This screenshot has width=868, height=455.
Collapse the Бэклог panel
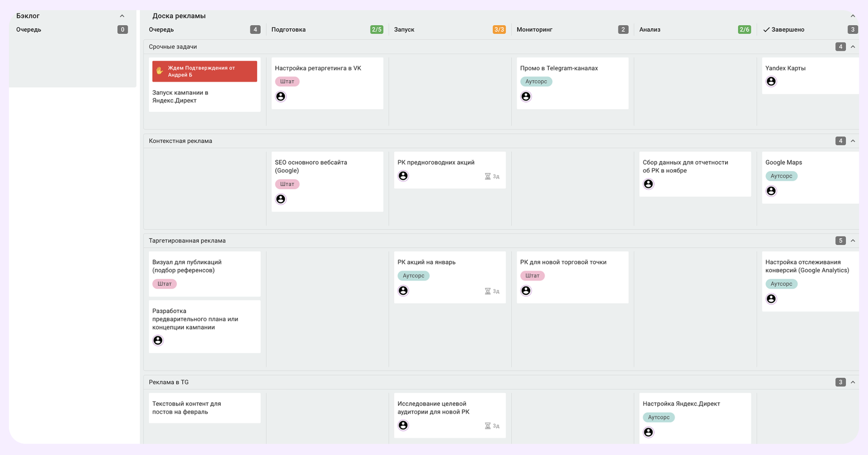coord(122,16)
